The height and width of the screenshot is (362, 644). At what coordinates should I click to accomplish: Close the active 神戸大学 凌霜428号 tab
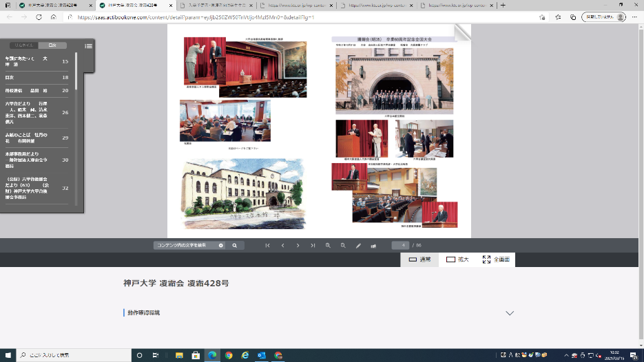171,6
